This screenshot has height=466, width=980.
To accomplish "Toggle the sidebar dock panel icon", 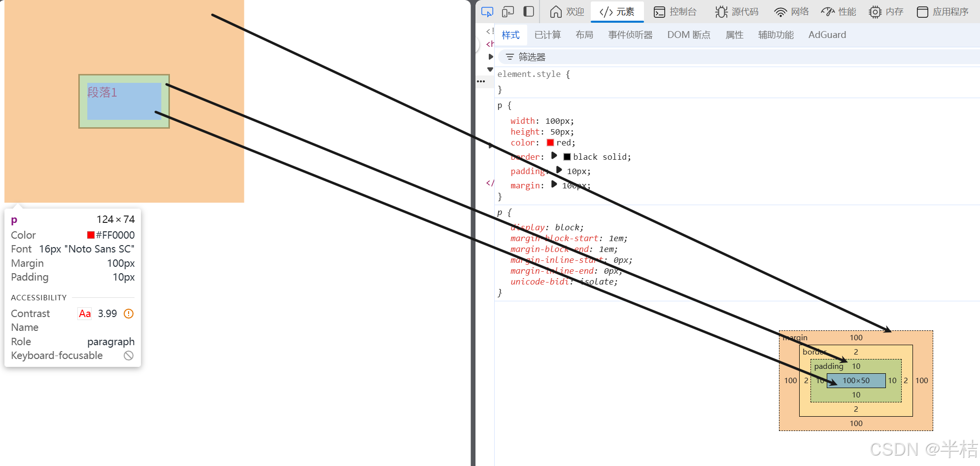I will pyautogui.click(x=529, y=11).
